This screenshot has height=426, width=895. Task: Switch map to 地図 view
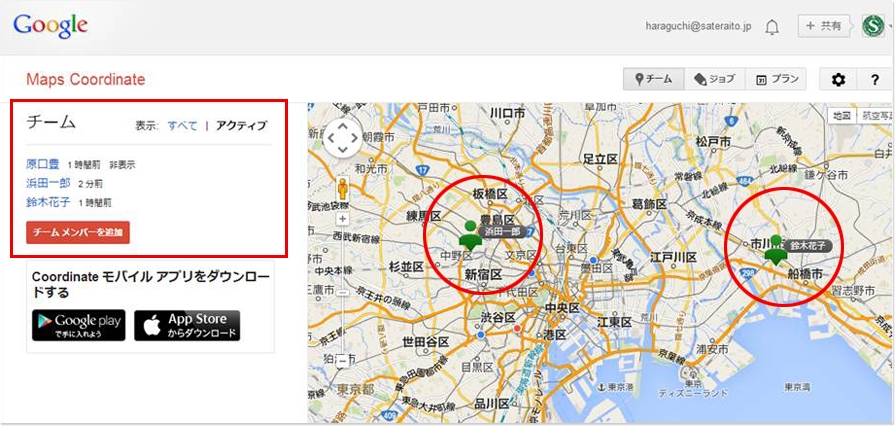pos(842,115)
